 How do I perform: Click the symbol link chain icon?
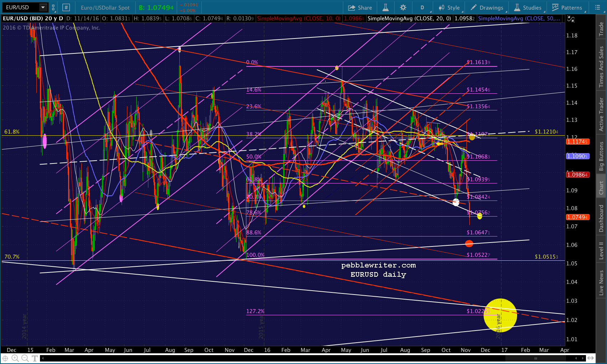[53, 7]
